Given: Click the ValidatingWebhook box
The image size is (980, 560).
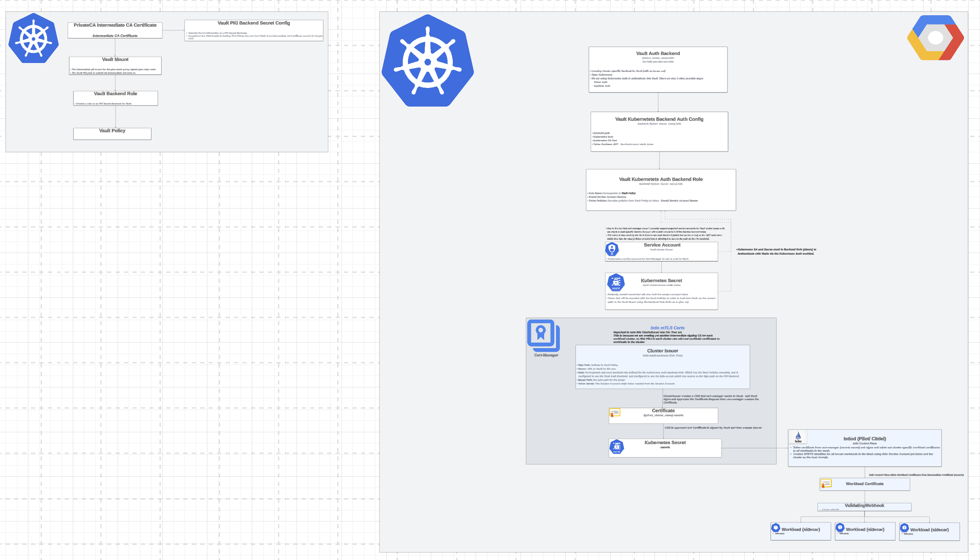Looking at the screenshot, I should [x=864, y=507].
